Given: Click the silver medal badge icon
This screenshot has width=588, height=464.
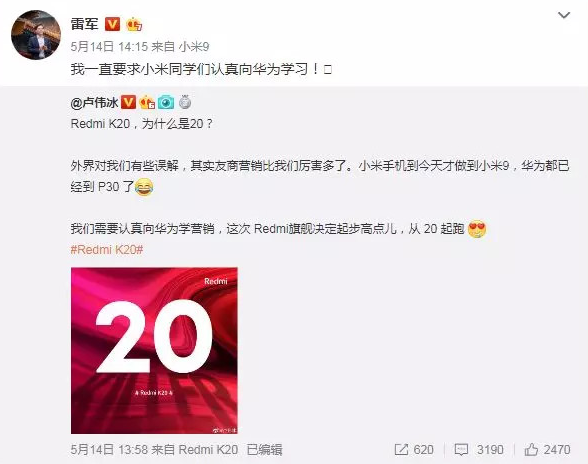Looking at the screenshot, I should (185, 102).
